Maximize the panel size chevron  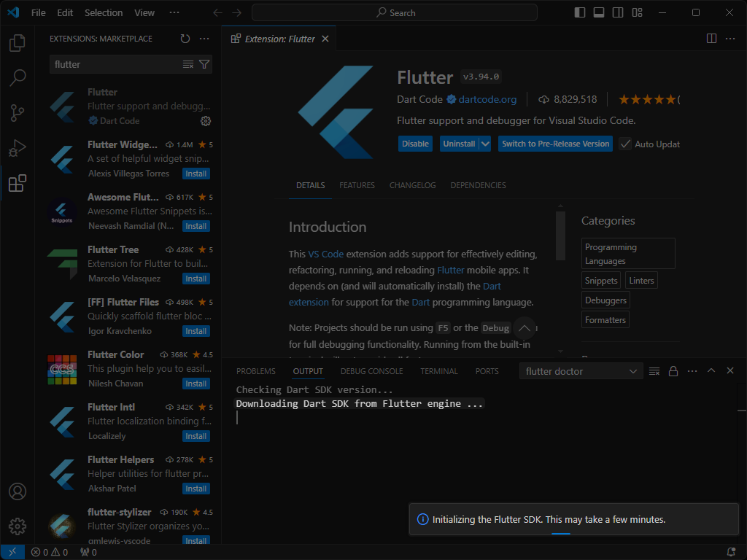coord(711,370)
